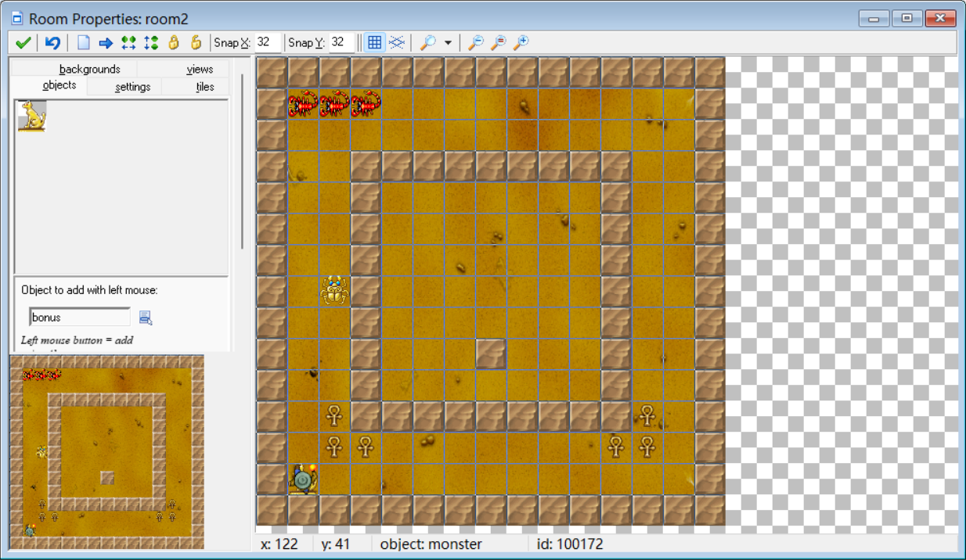Click 'id: 100172' in status bar
This screenshot has width=966, height=560.
pyautogui.click(x=571, y=544)
